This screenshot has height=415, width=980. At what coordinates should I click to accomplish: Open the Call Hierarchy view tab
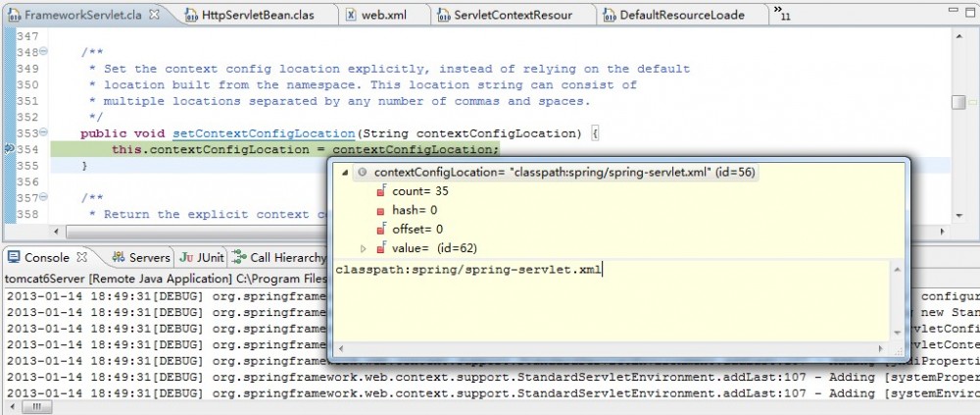pyautogui.click(x=279, y=257)
